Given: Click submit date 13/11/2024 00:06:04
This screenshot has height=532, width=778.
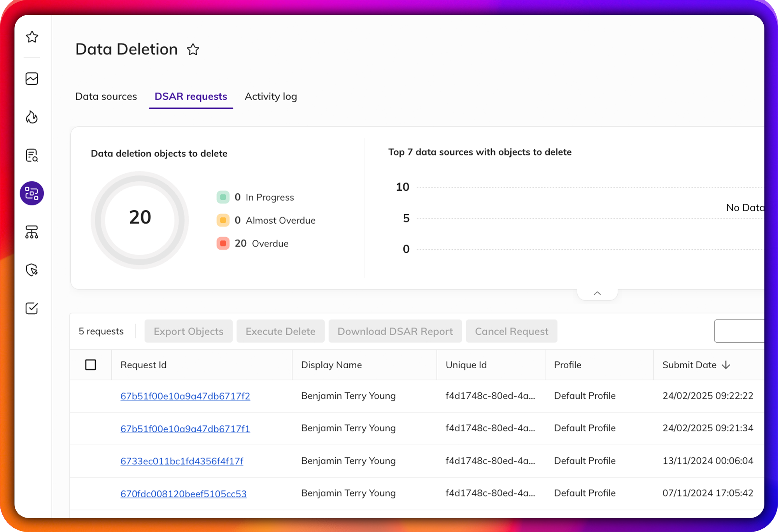Looking at the screenshot, I should coord(708,460).
